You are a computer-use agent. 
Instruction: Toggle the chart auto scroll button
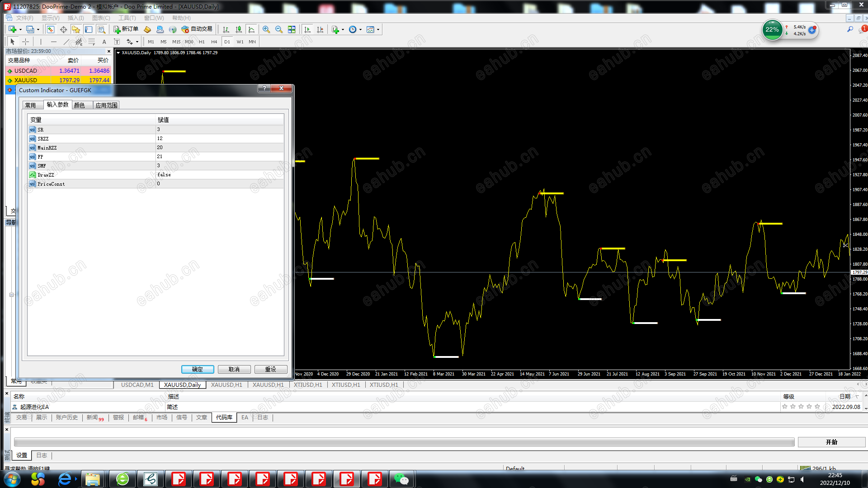pyautogui.click(x=307, y=29)
